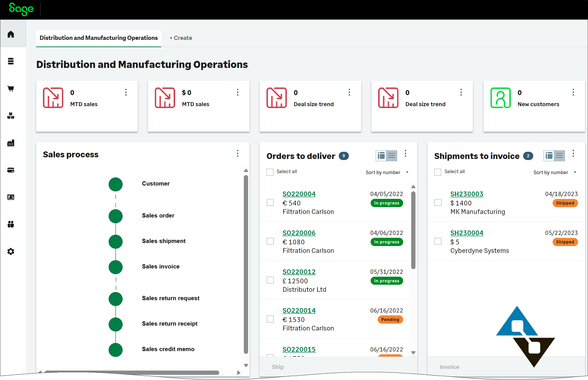Open the inventory boxes sidebar icon

[x=11, y=116]
